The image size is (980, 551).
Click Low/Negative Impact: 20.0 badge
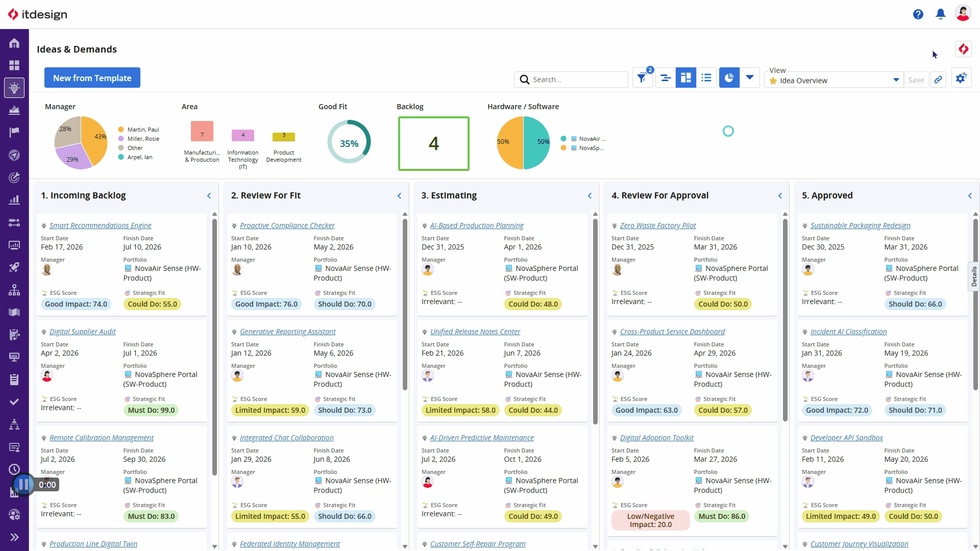point(651,520)
